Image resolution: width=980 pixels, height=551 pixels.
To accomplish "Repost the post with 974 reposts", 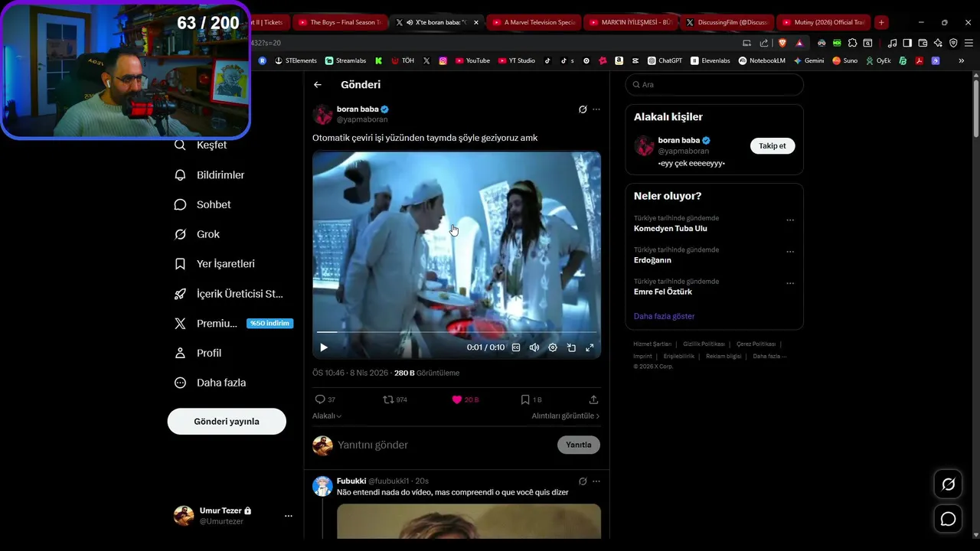I will pyautogui.click(x=388, y=399).
